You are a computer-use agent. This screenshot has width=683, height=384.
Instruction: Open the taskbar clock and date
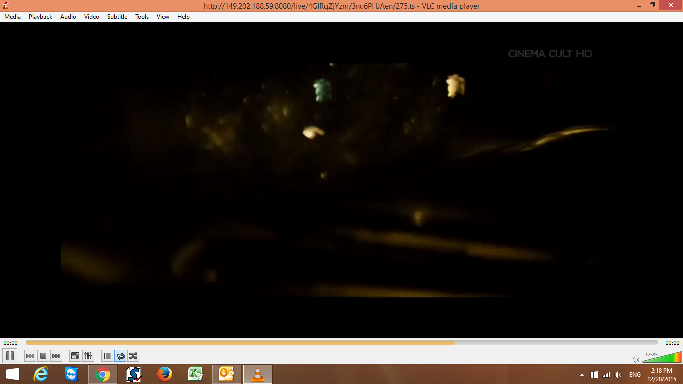pos(662,375)
